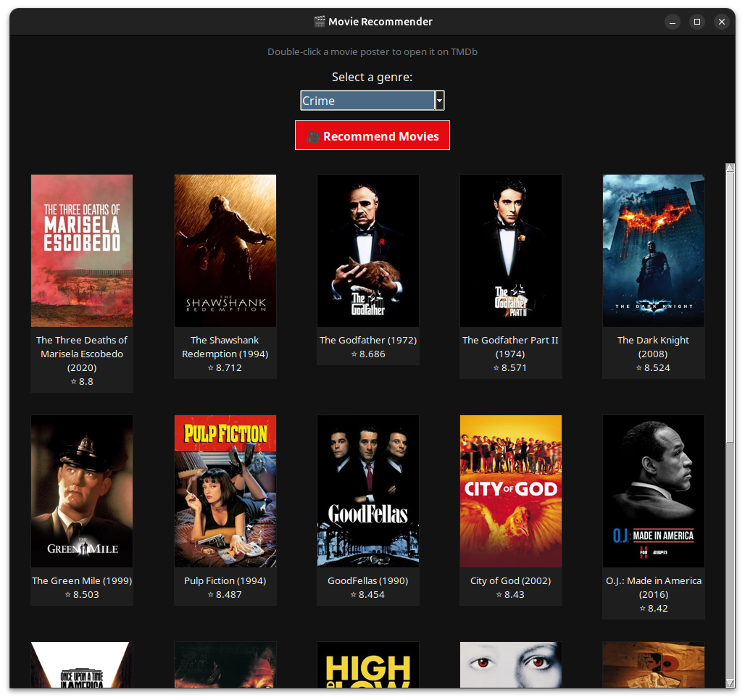
Task: Click the title 'The Godfather (1972)'
Action: coord(368,341)
